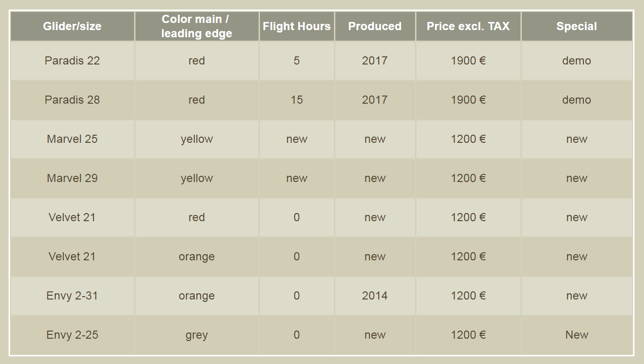The height and width of the screenshot is (364, 644).
Task: Select the 1900 € price for Paradis 22
Action: point(468,61)
